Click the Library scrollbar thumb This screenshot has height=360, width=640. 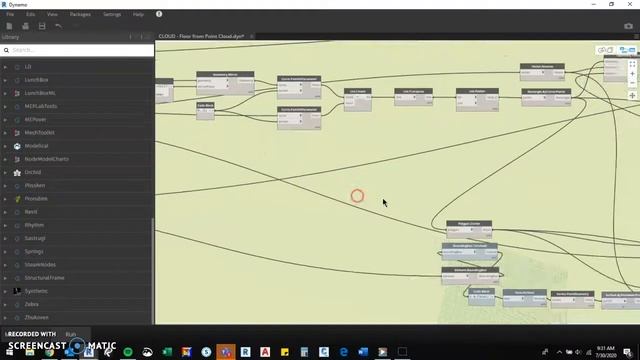tap(153, 271)
